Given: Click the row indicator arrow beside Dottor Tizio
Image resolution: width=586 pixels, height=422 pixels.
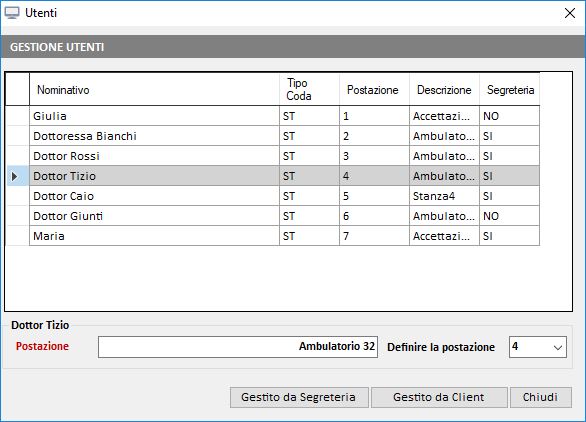Looking at the screenshot, I should coord(15,176).
